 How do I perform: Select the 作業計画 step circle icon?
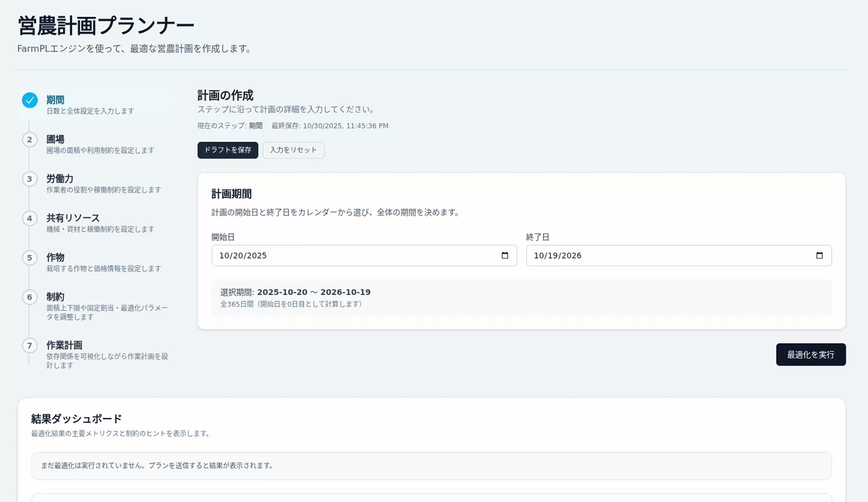[x=29, y=345]
